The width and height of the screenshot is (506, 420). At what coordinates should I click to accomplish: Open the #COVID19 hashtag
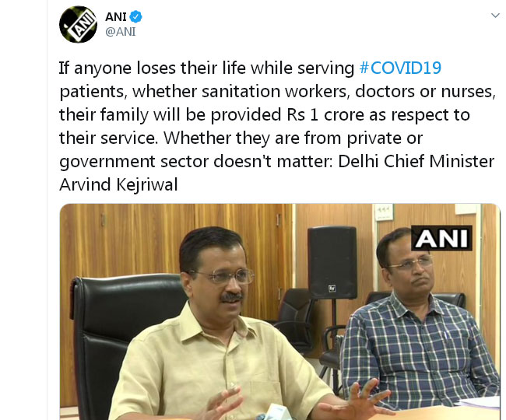click(400, 68)
